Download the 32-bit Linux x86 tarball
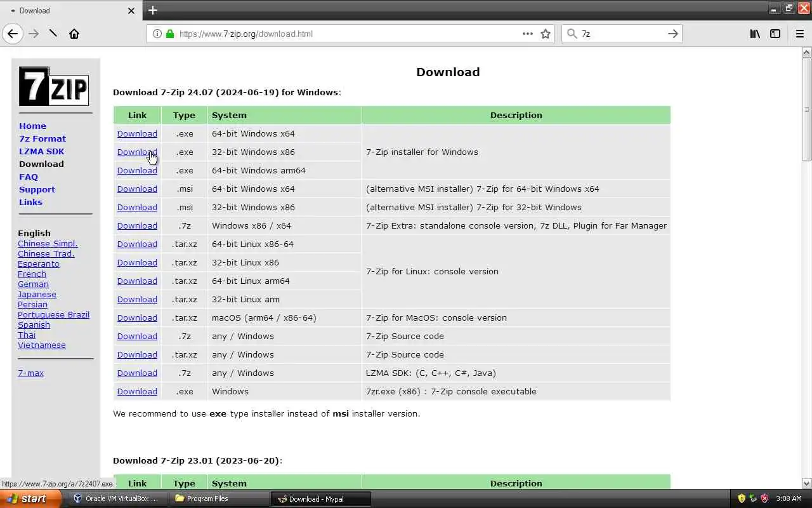Image resolution: width=812 pixels, height=508 pixels. pos(137,262)
